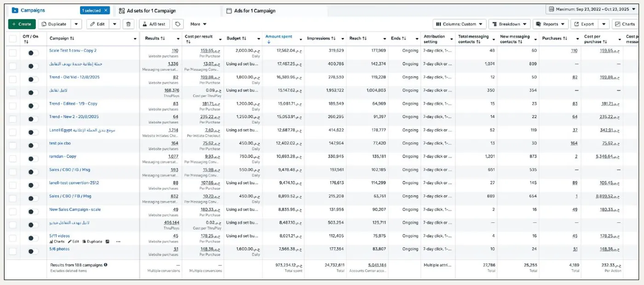Open the Sales / CBO / FB / Msg campaign

point(70,196)
